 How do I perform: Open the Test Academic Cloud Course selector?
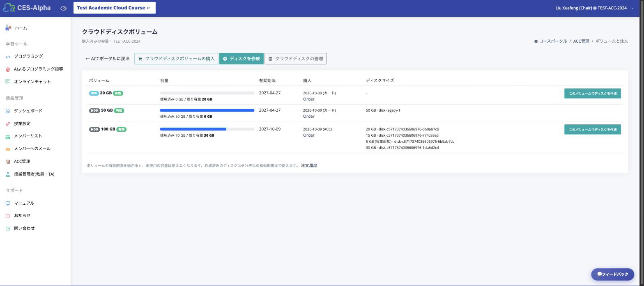(115, 8)
